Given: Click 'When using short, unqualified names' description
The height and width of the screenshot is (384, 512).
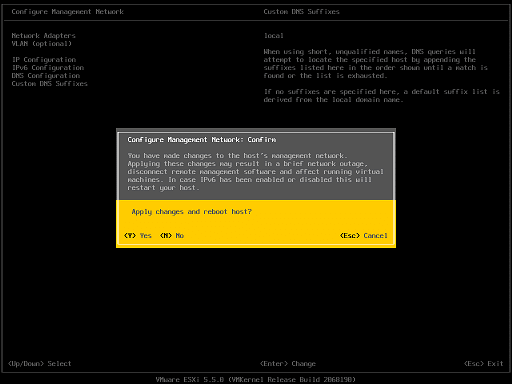Looking at the screenshot, I should [376, 64].
